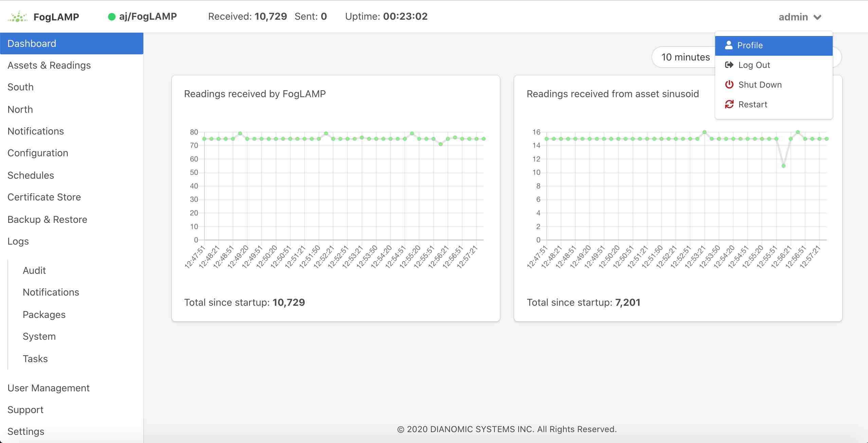
Task: Open the 10 minutes time range dropdown
Action: click(685, 57)
